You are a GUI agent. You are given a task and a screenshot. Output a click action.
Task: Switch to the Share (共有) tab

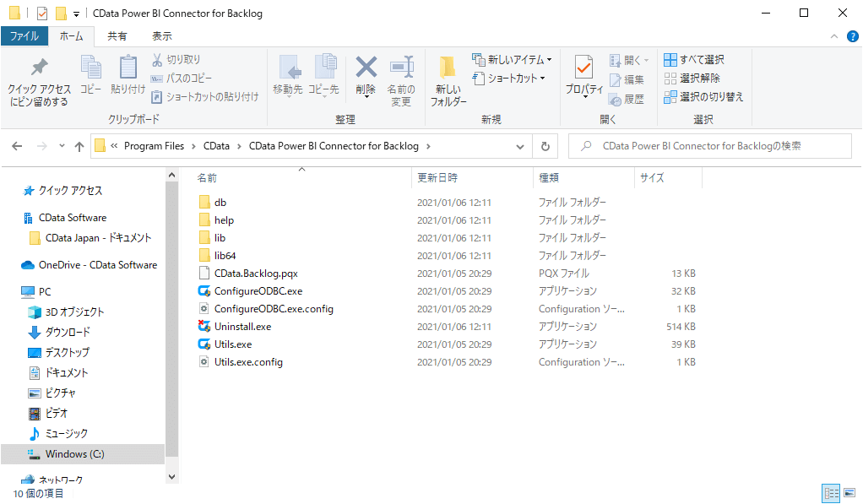tap(117, 36)
